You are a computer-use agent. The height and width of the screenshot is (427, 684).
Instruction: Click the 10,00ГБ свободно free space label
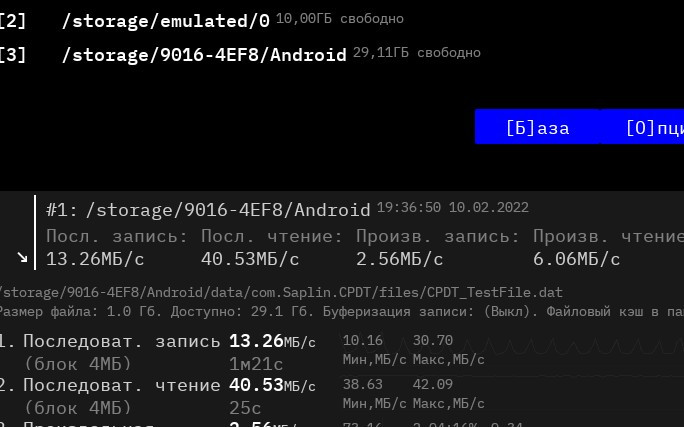[x=340, y=19]
